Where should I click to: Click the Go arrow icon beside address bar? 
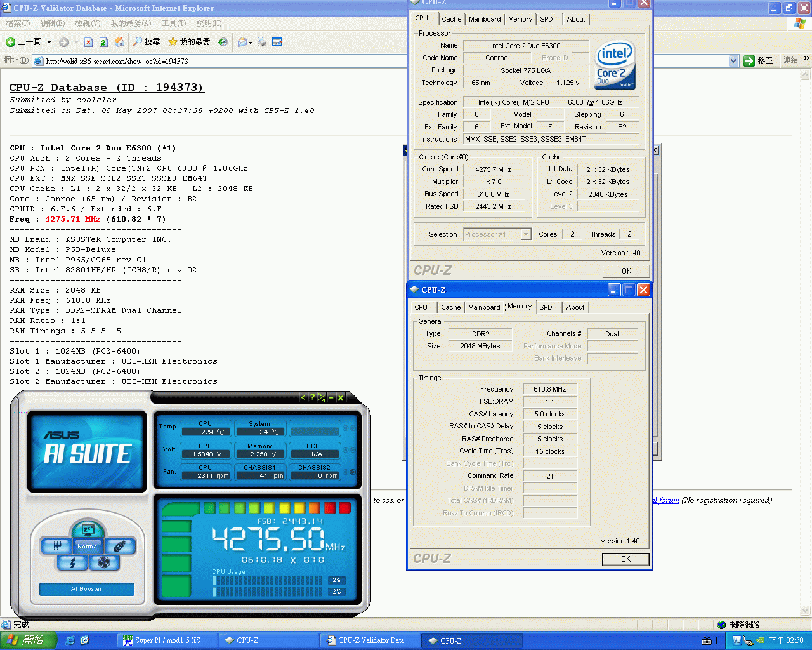pos(749,61)
